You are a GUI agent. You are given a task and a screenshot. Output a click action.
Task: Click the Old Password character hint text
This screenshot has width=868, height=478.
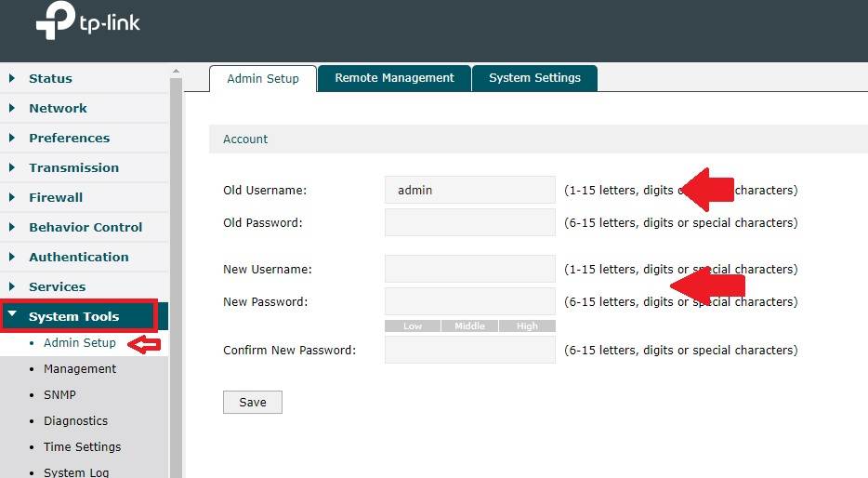click(x=681, y=222)
